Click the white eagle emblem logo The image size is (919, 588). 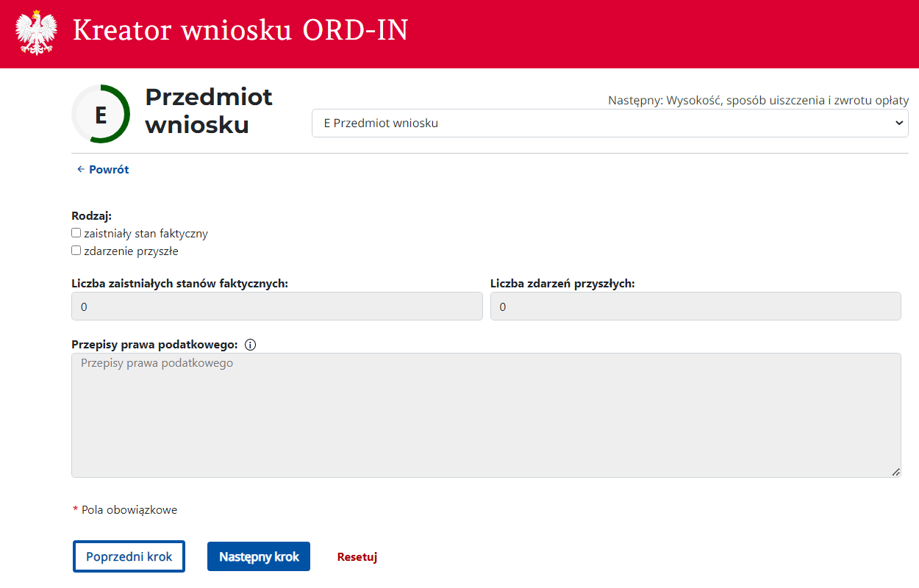pyautogui.click(x=36, y=33)
